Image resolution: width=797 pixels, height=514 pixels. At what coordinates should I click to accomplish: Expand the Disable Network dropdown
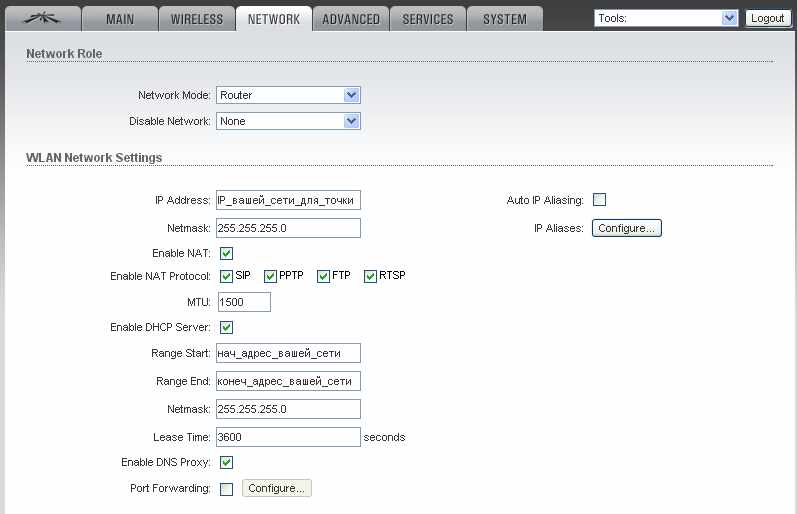(x=288, y=121)
